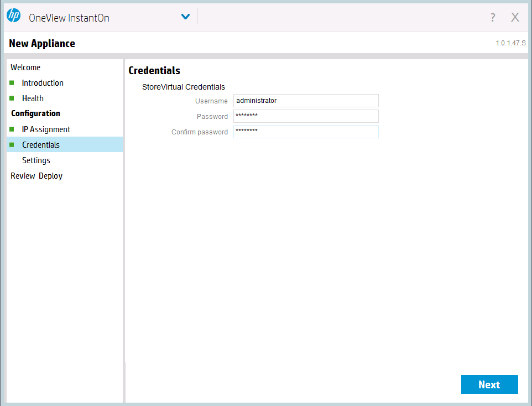This screenshot has width=532, height=406.
Task: Focus the Username input field
Action: (x=306, y=101)
